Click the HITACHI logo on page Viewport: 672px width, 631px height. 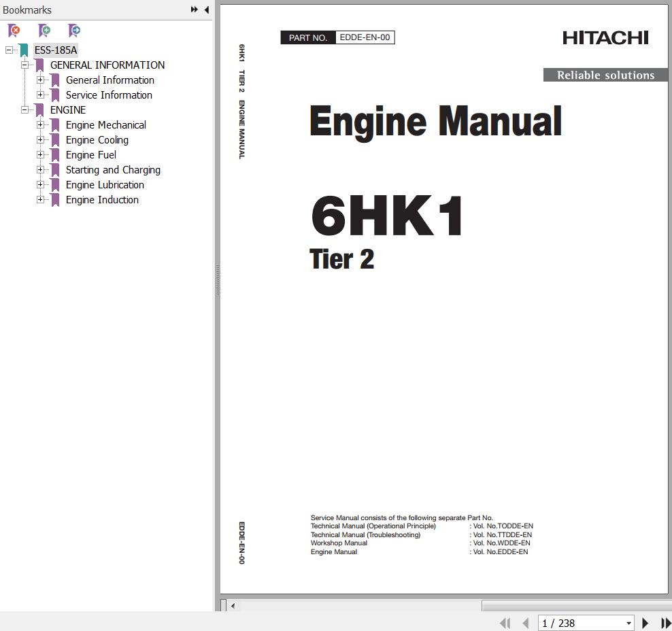coord(605,37)
